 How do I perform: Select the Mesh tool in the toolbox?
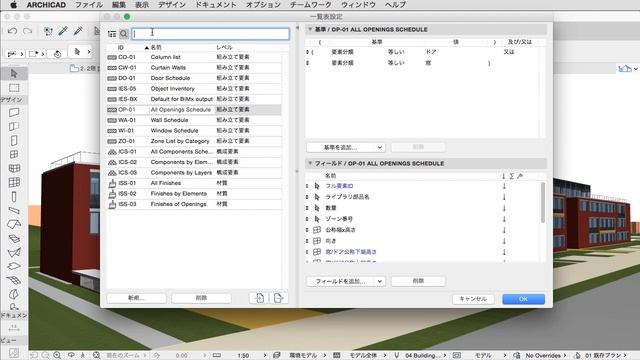click(x=14, y=280)
